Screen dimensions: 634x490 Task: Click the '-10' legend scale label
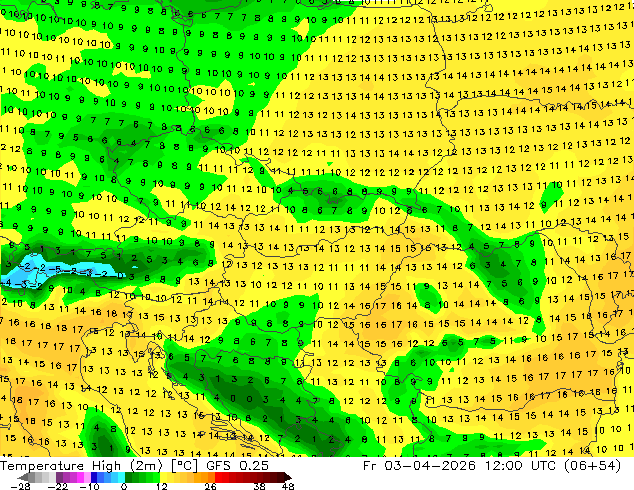(89, 486)
